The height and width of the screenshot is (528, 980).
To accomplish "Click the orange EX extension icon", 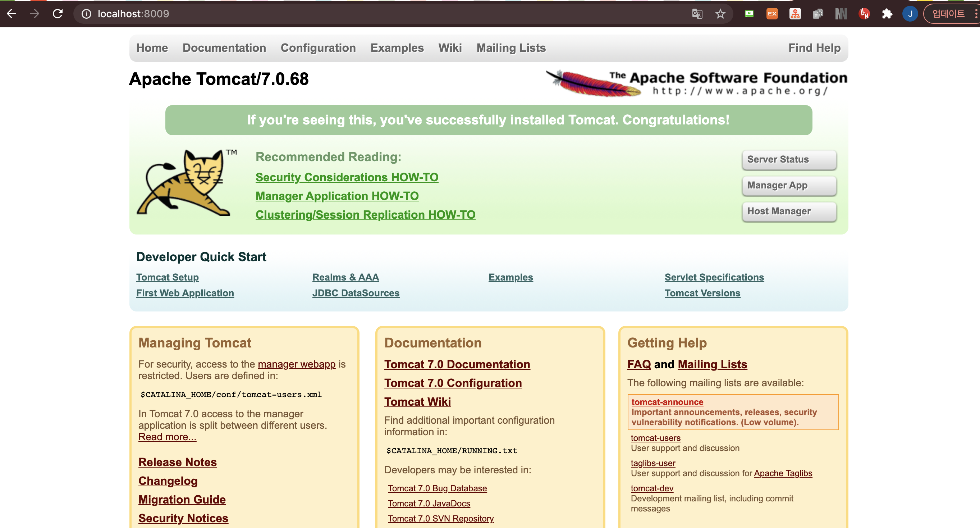I will pos(772,14).
